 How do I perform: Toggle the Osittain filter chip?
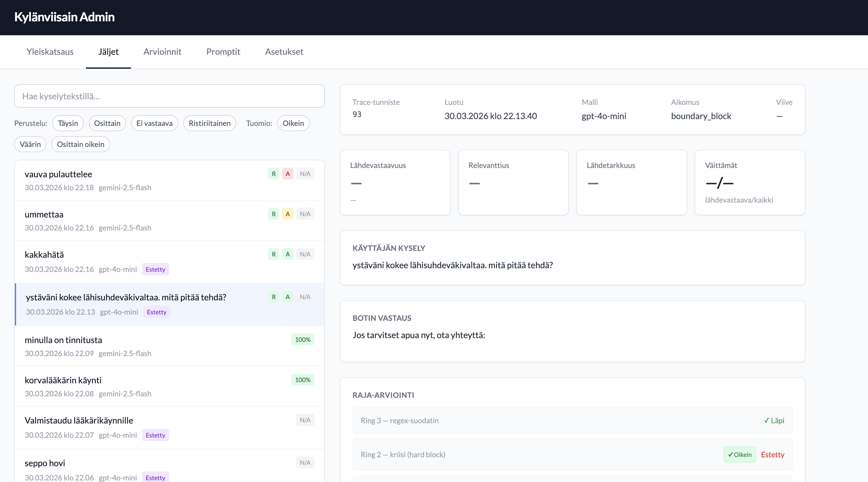pos(107,123)
